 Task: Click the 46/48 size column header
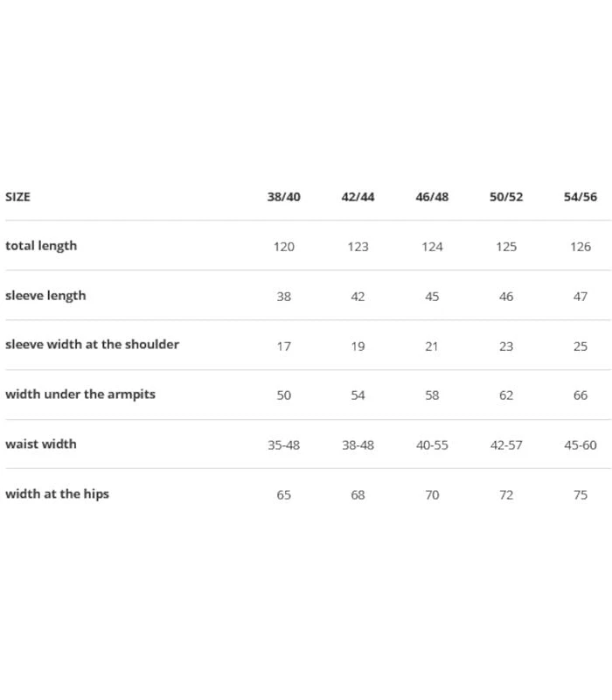tap(432, 197)
